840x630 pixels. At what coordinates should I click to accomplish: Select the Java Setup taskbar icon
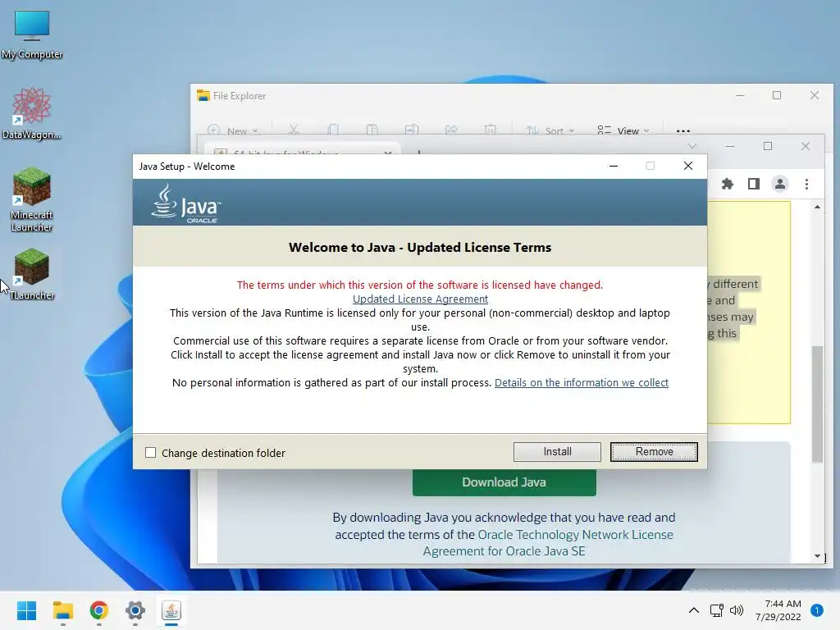pos(171,610)
